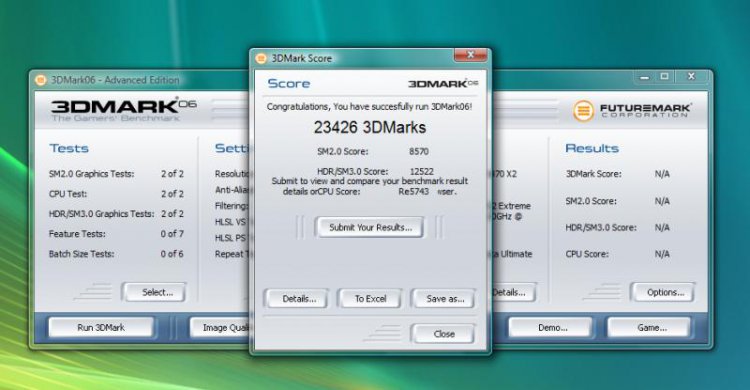Export score To Excel
Image resolution: width=750 pixels, height=390 pixels.
(x=370, y=299)
